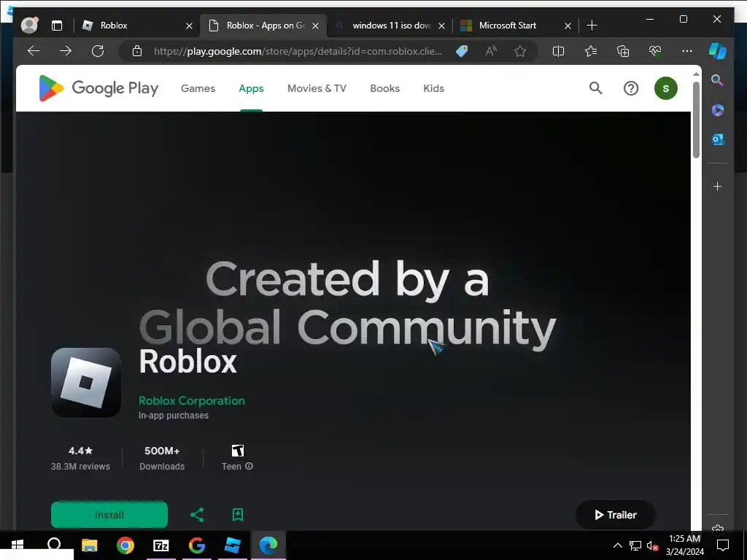The width and height of the screenshot is (747, 560).
Task: Open Microsoft 365 sidebar icon
Action: coord(718,110)
